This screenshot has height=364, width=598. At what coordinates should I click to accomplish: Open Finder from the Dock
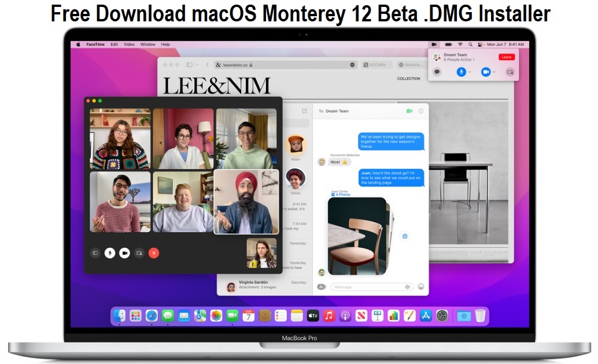pyautogui.click(x=119, y=315)
